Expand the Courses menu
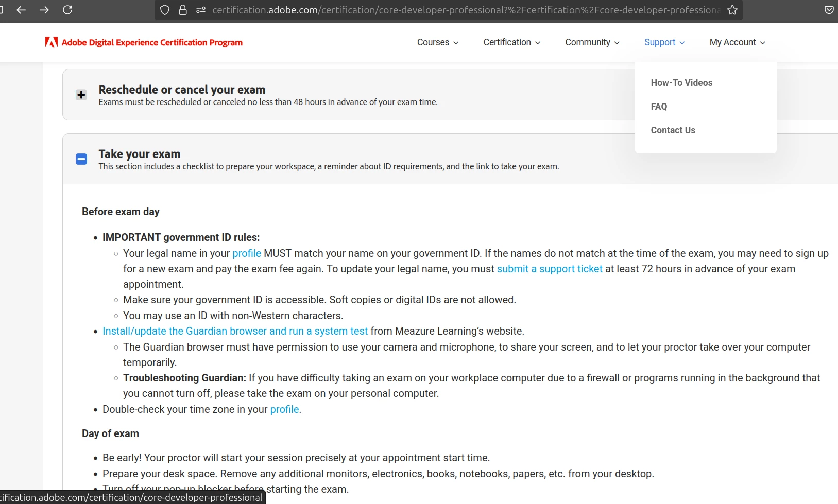The height and width of the screenshot is (504, 838). tap(438, 42)
